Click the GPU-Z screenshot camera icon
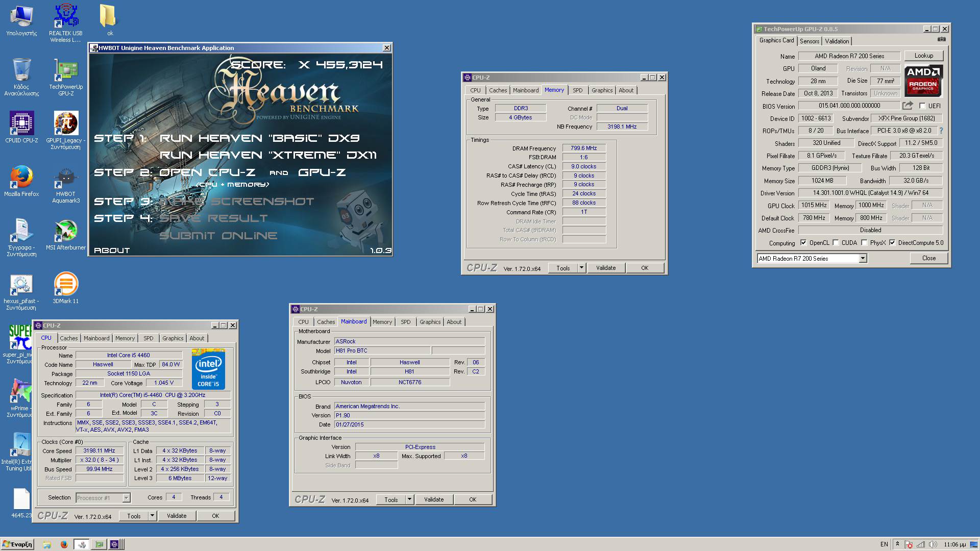 click(x=942, y=39)
